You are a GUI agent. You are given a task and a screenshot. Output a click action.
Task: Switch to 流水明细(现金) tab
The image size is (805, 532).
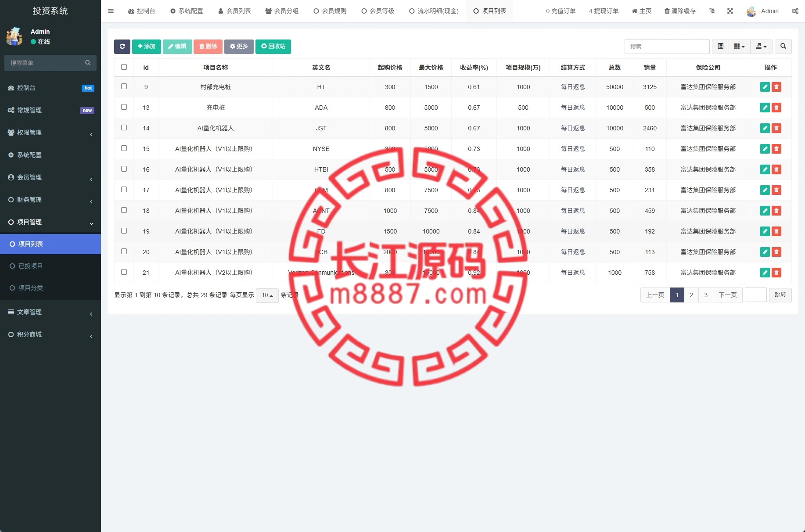(x=434, y=11)
